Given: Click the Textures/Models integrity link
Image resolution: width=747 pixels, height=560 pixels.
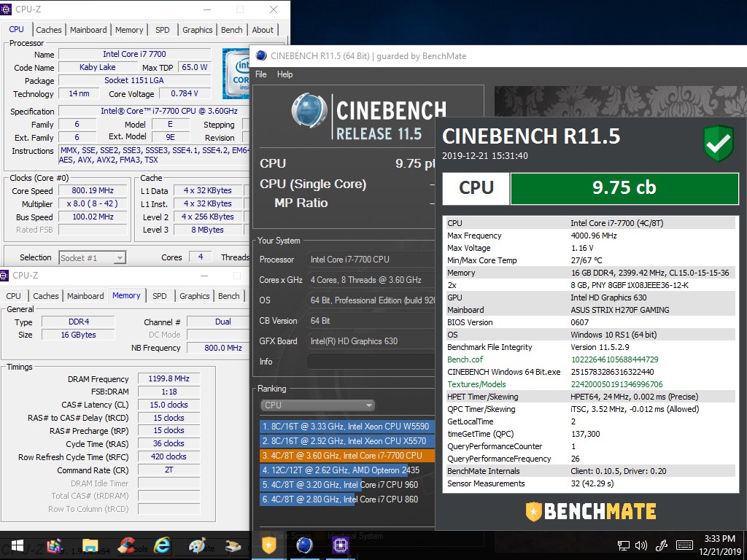Looking at the screenshot, I should tap(476, 384).
